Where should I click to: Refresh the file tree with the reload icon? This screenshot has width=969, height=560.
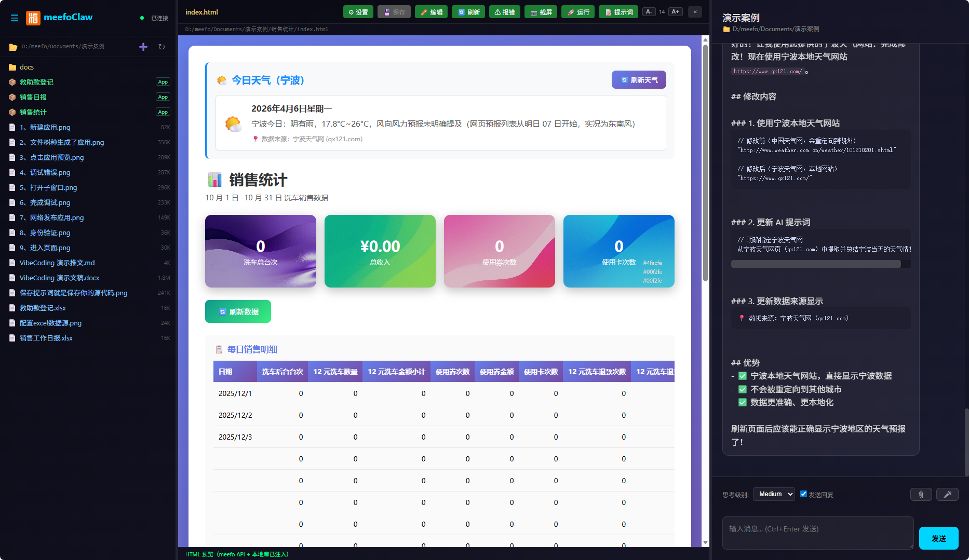point(161,46)
